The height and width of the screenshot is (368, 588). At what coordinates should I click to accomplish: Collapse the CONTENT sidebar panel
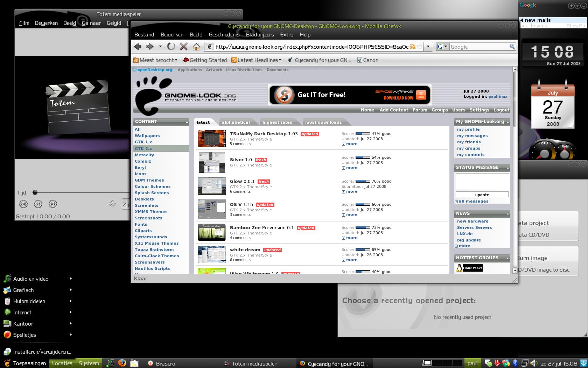coord(187,122)
